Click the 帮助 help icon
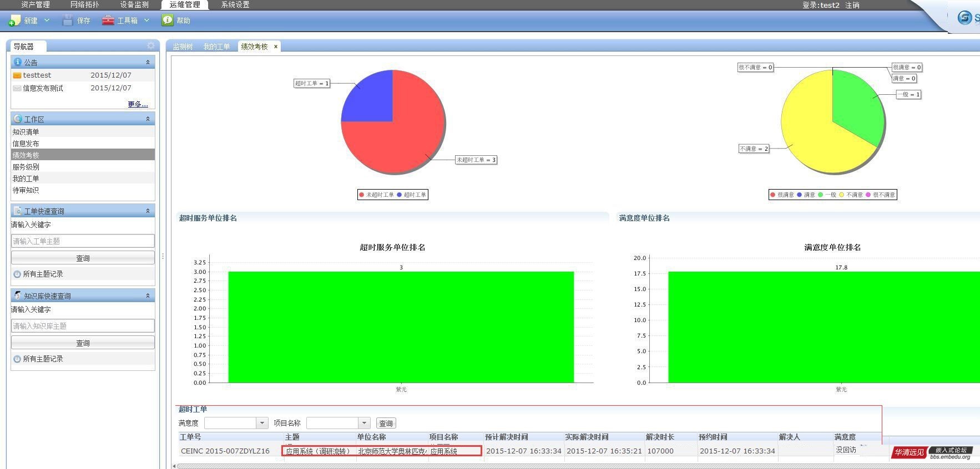 coord(168,20)
